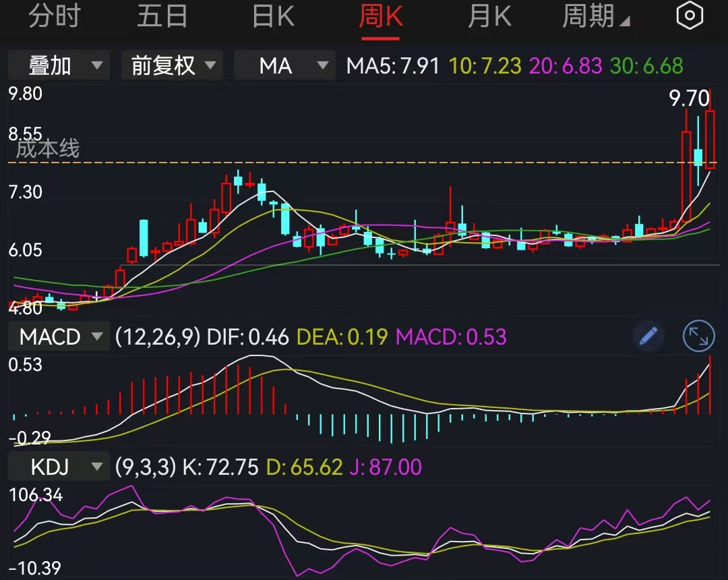This screenshot has height=580, width=728.
Task: Click the 成本线 cost line label
Action: (x=47, y=150)
